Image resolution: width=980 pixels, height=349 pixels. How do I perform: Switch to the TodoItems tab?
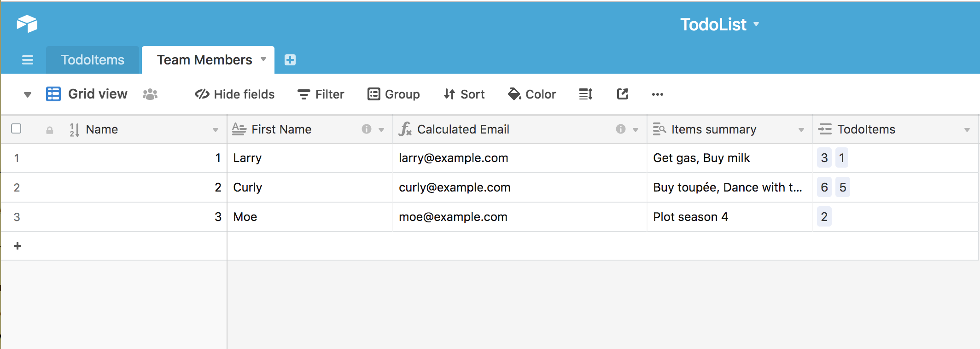[x=93, y=60]
